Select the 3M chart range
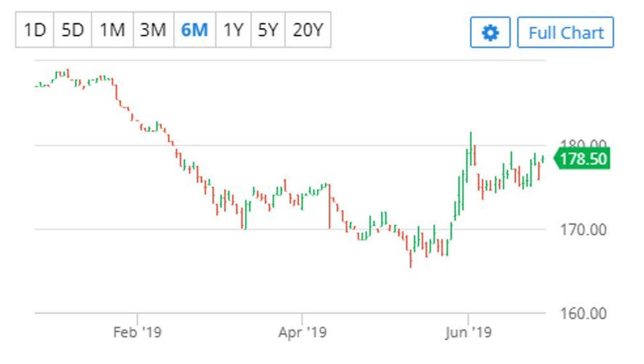Viewport: 644px width, 364px height. (x=153, y=30)
